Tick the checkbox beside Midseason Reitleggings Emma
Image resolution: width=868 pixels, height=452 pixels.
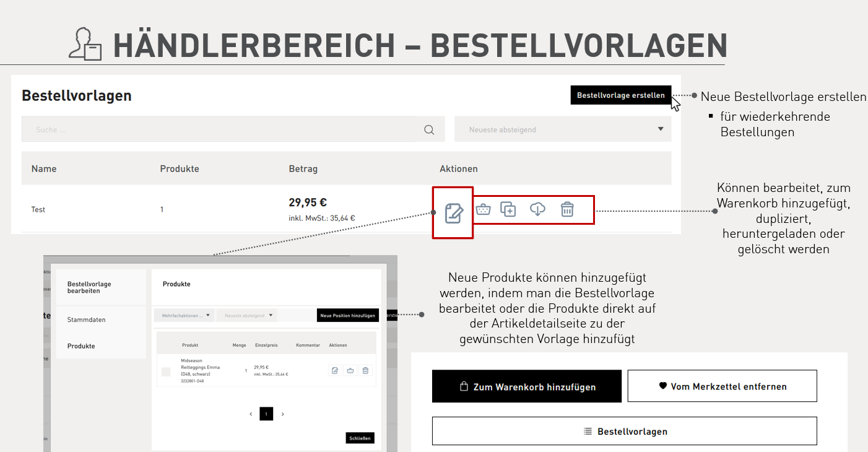(166, 372)
